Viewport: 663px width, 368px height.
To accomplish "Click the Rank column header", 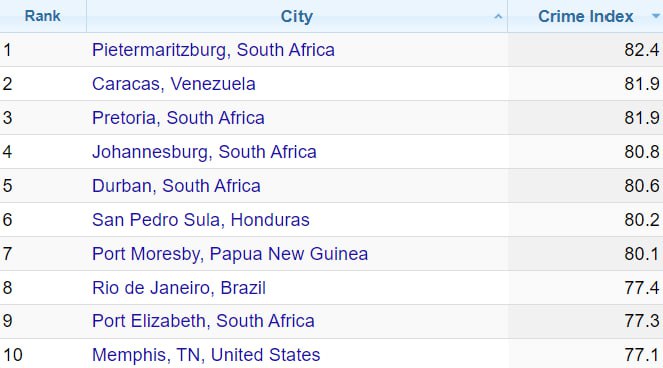I will (43, 16).
